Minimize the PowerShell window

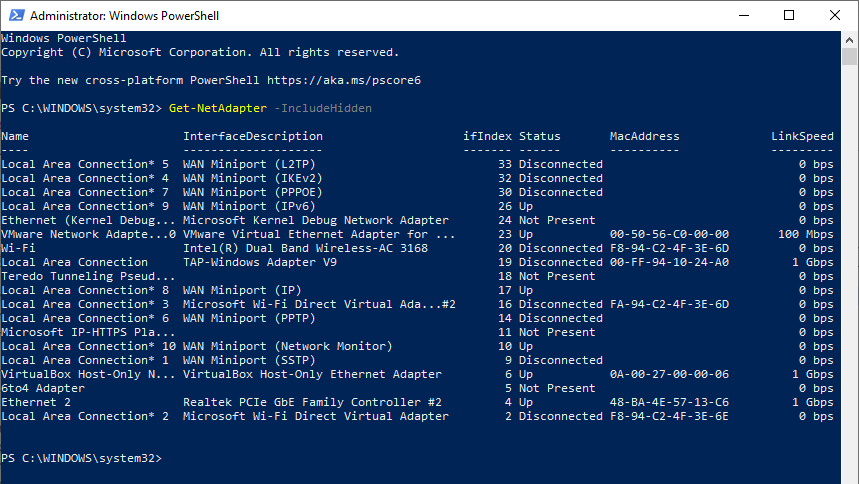(744, 16)
